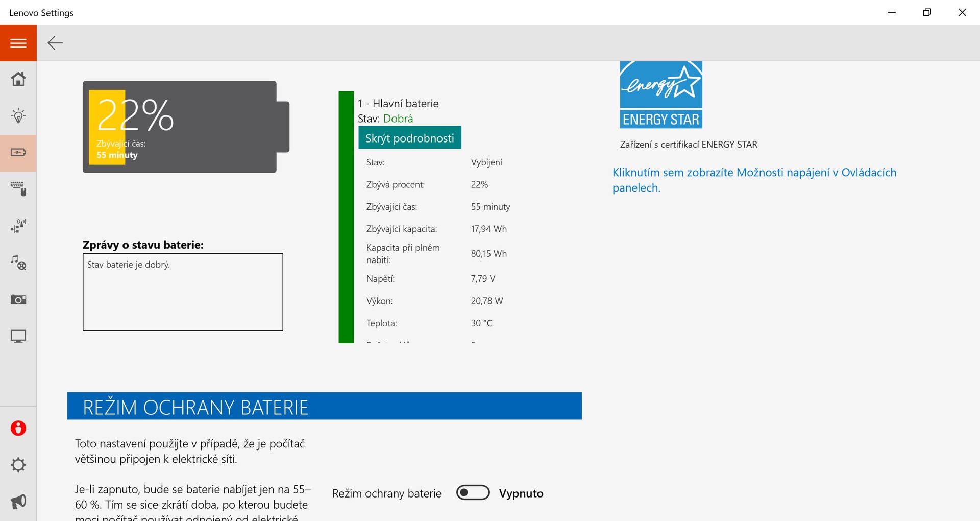Open the wireless network settings icon

point(18,226)
